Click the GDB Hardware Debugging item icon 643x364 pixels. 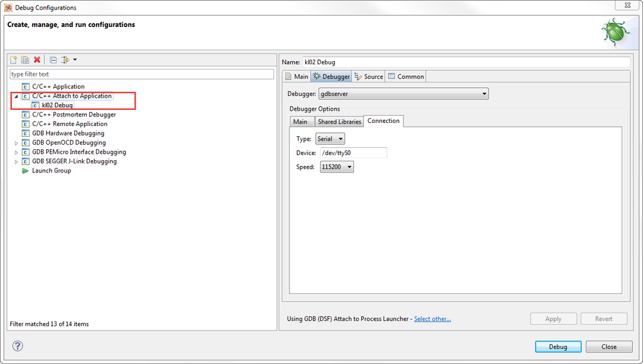click(26, 133)
